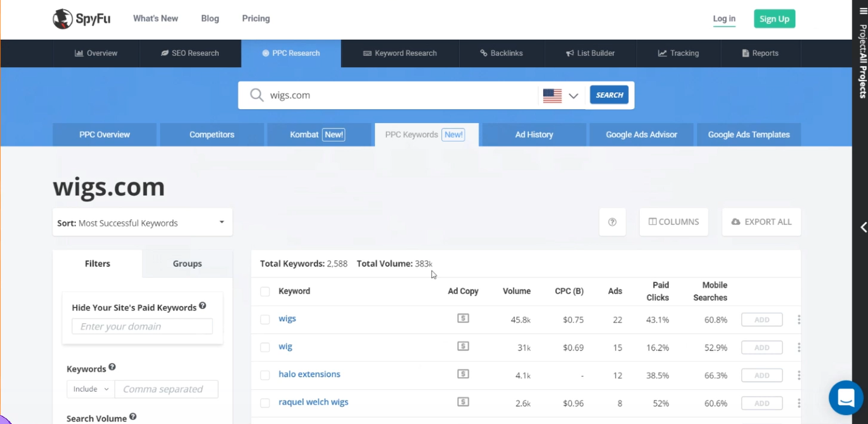Open the country flag selector dropdown

pyautogui.click(x=561, y=95)
